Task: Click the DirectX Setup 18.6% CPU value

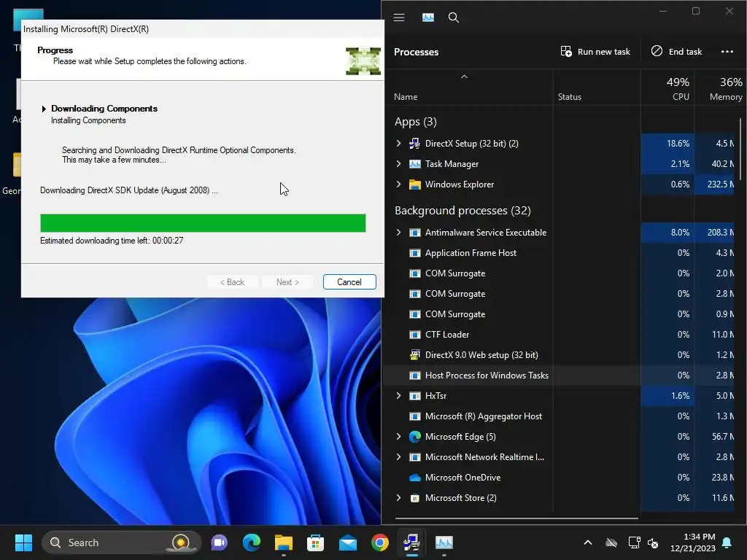Action: point(678,144)
